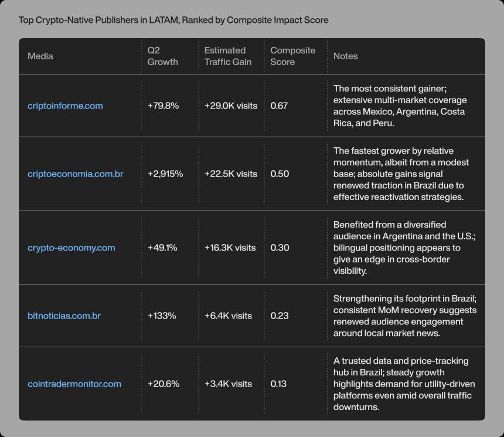The width and height of the screenshot is (504, 437).
Task: Click the +2,915% growth value
Action: tap(165, 174)
